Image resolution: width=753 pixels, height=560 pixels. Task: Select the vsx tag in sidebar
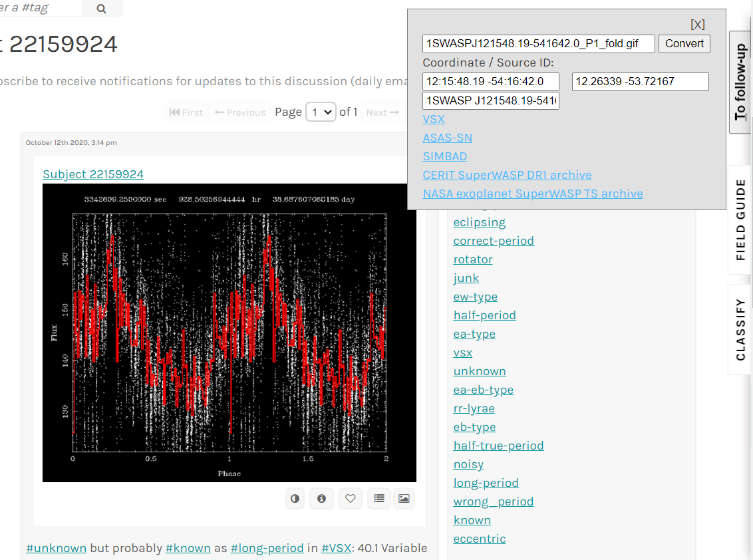pos(463,352)
